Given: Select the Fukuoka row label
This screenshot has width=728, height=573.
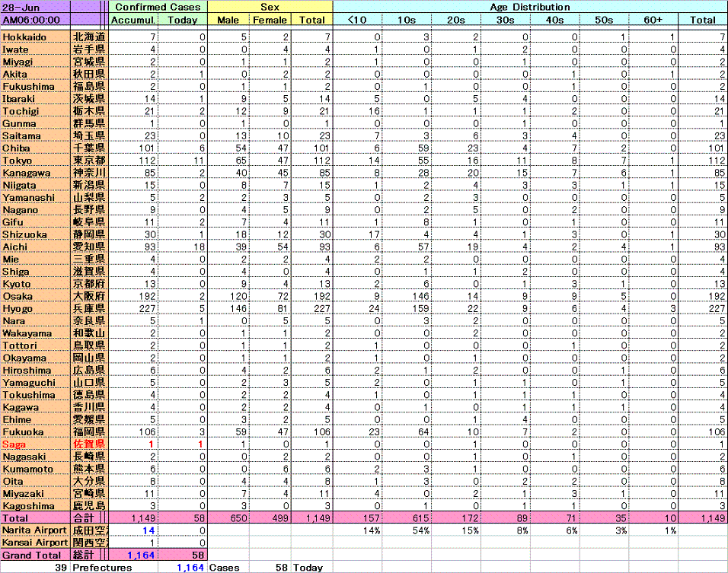Looking at the screenshot, I should pyautogui.click(x=35, y=432).
